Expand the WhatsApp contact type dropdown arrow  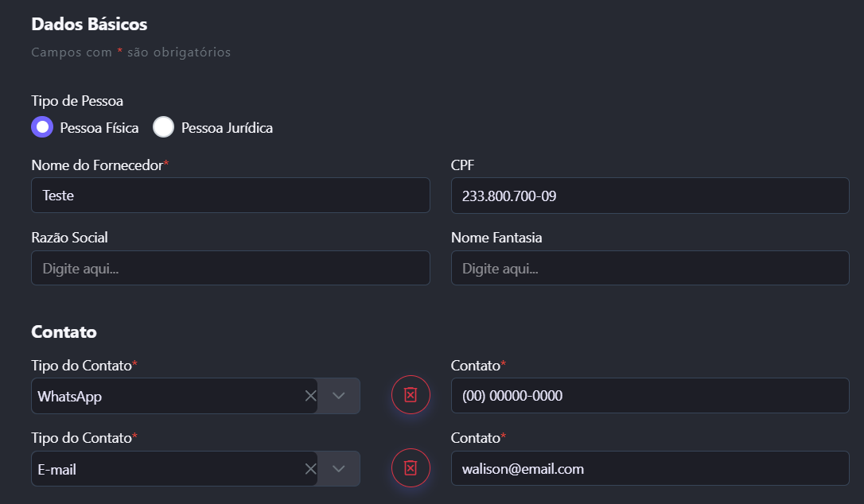(x=339, y=396)
